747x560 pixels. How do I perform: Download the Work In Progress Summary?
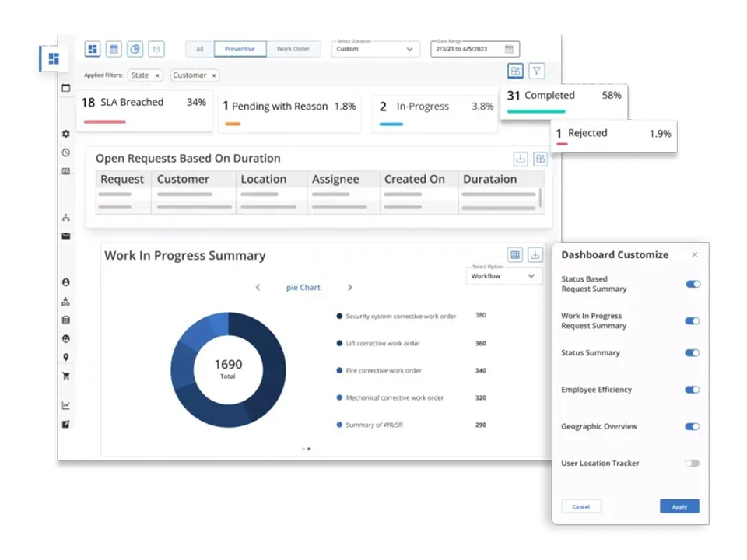coord(535,255)
